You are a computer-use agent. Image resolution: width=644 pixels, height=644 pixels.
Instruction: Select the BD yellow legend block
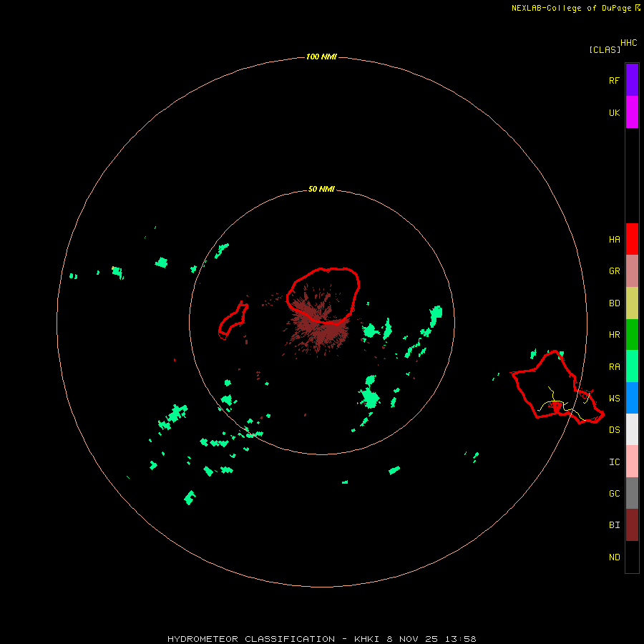point(632,303)
